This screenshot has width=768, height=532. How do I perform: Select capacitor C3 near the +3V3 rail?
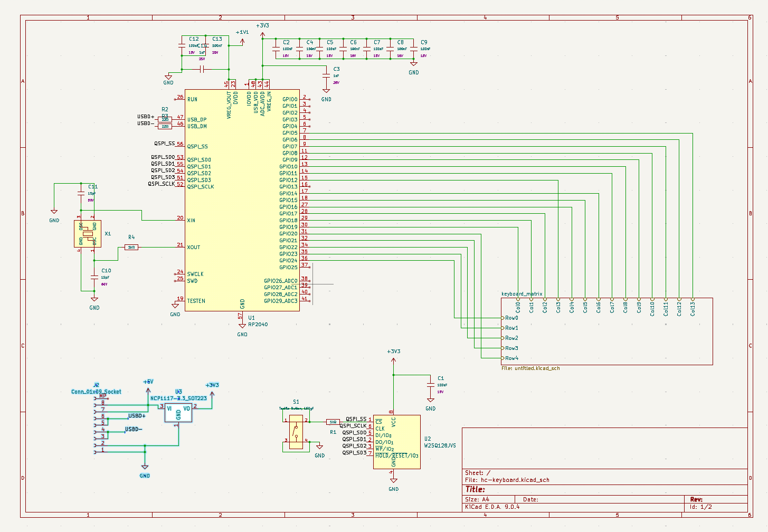(x=326, y=77)
